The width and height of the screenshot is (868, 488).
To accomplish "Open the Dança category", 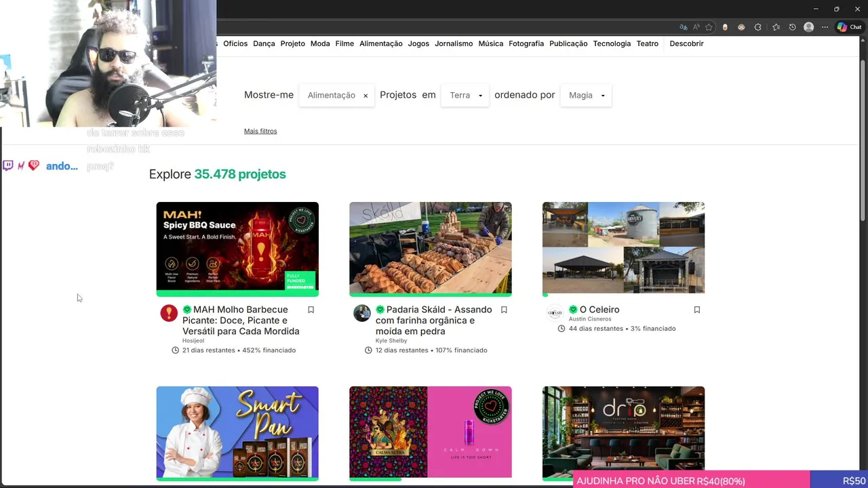I will 264,43.
